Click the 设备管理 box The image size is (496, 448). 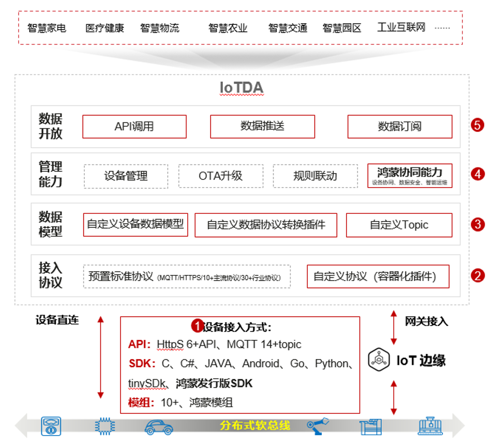[126, 176]
